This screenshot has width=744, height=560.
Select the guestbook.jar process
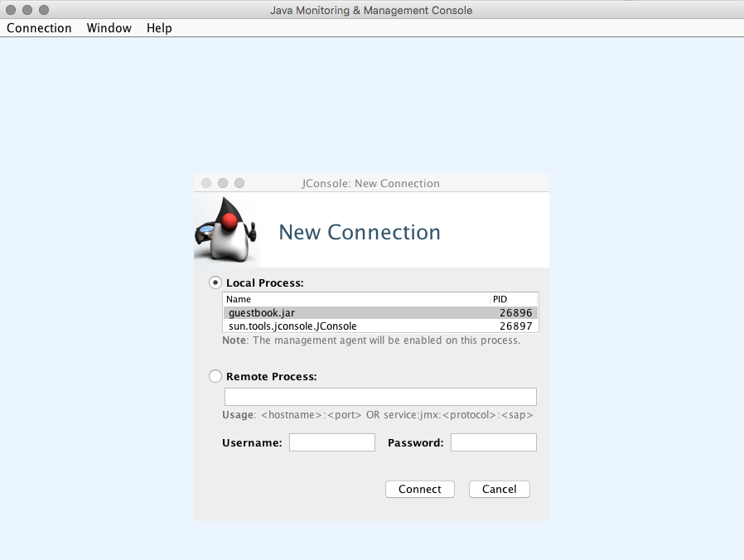point(331,312)
